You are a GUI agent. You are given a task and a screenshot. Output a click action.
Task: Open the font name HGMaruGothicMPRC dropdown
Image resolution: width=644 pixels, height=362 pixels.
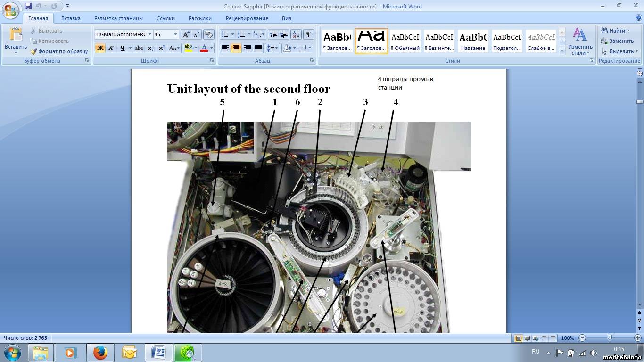(149, 34)
